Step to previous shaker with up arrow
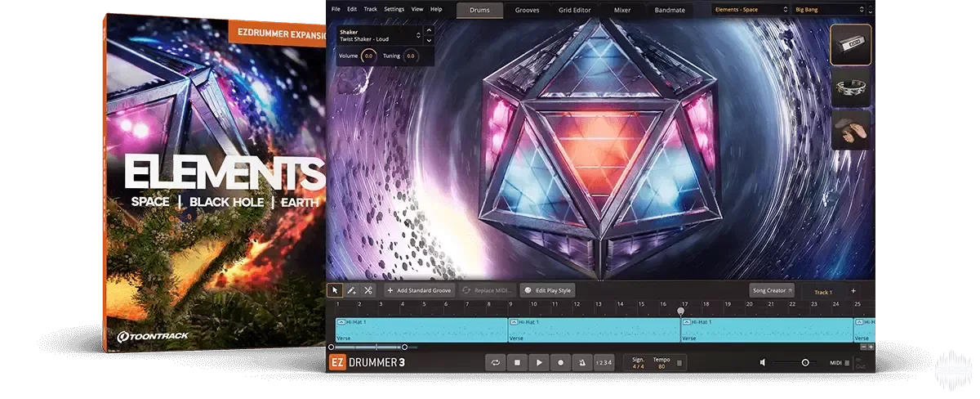The width and height of the screenshot is (980, 399). pyautogui.click(x=430, y=30)
